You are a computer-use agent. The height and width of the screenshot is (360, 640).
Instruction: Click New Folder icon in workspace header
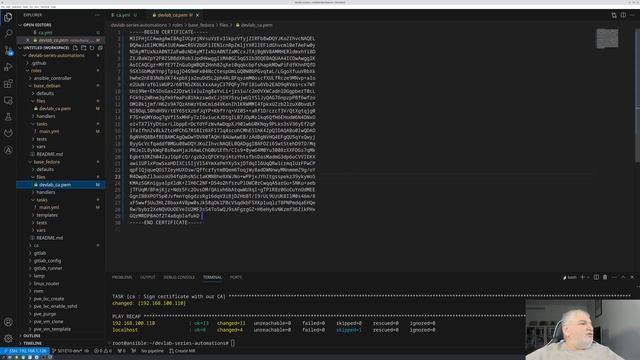(84, 48)
